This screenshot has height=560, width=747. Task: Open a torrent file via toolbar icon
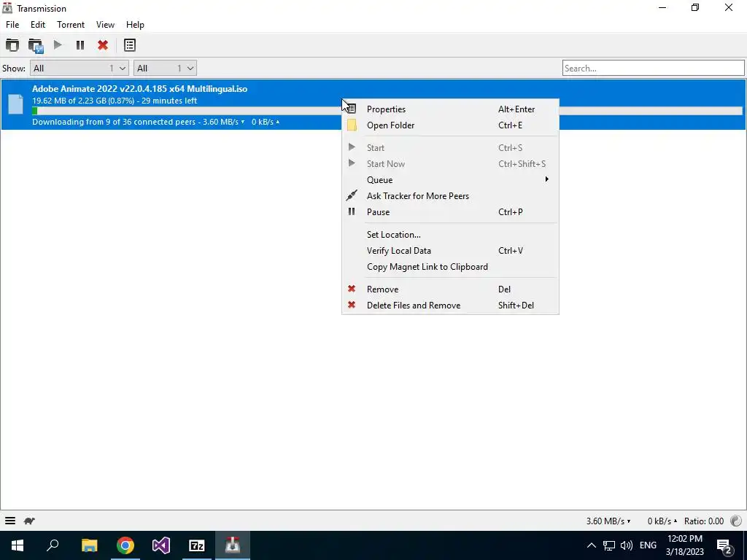click(x=12, y=45)
